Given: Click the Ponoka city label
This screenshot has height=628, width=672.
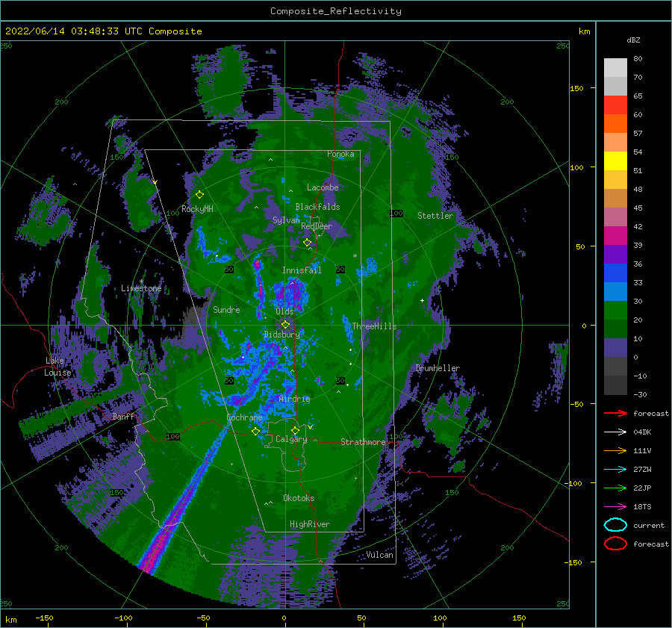Looking at the screenshot, I should pyautogui.click(x=340, y=154).
